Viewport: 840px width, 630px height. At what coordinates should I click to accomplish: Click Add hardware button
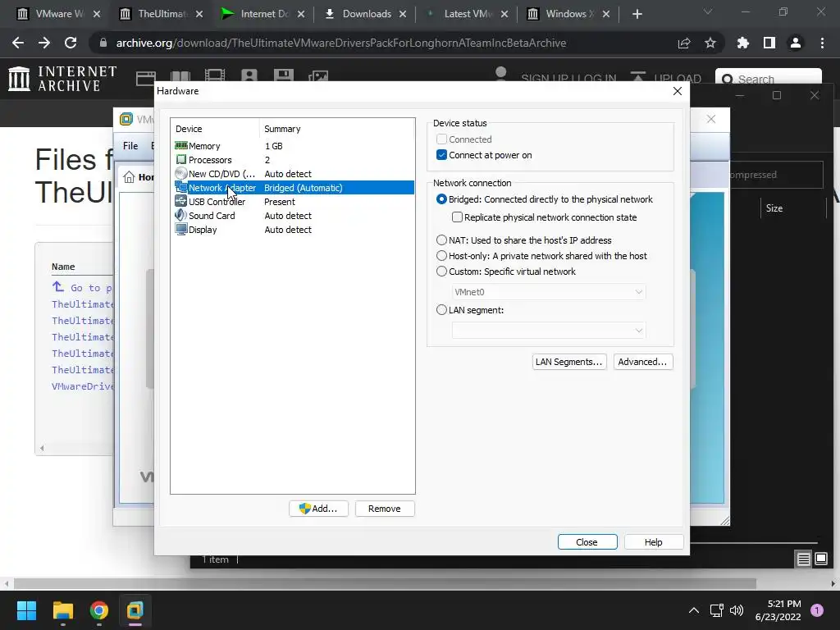click(318, 509)
